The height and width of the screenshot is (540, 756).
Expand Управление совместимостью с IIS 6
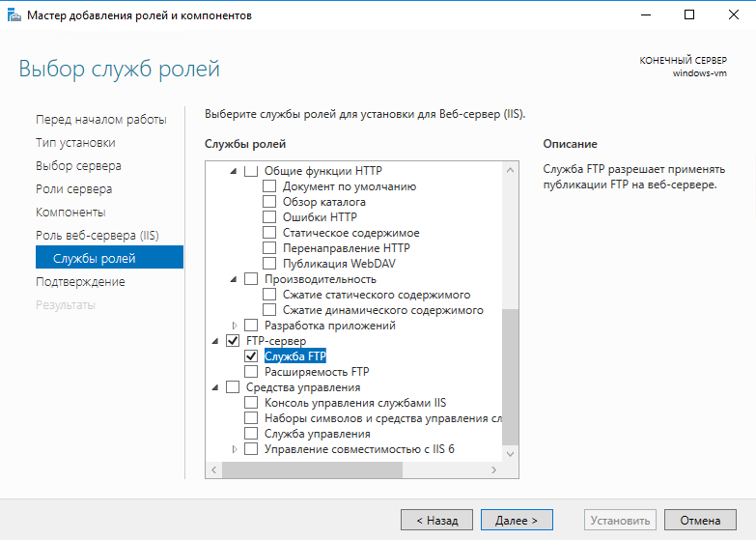click(x=235, y=449)
